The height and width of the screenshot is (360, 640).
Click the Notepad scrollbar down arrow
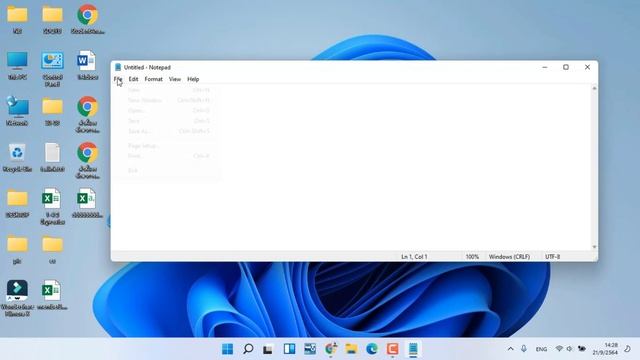click(594, 247)
